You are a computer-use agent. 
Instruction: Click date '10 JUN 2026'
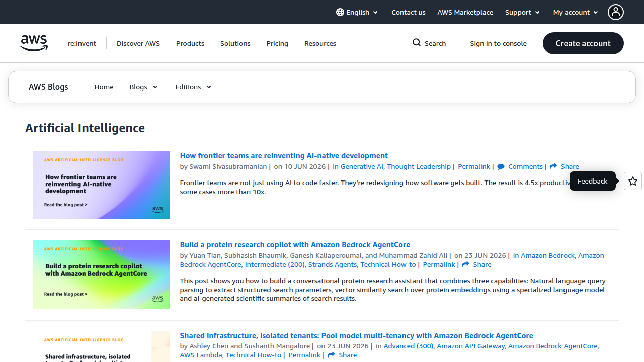tap(305, 166)
